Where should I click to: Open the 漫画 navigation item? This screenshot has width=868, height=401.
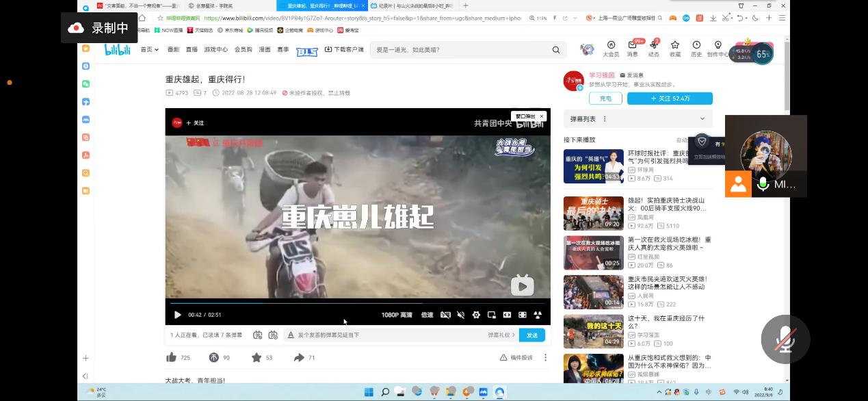pyautogui.click(x=265, y=49)
